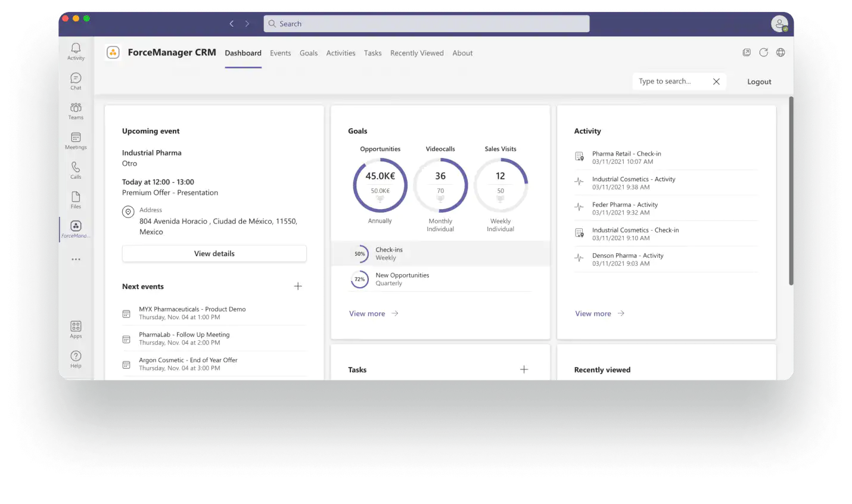Click the Sales Visits 12 goal ring
The height and width of the screenshot is (504, 852).
click(500, 185)
